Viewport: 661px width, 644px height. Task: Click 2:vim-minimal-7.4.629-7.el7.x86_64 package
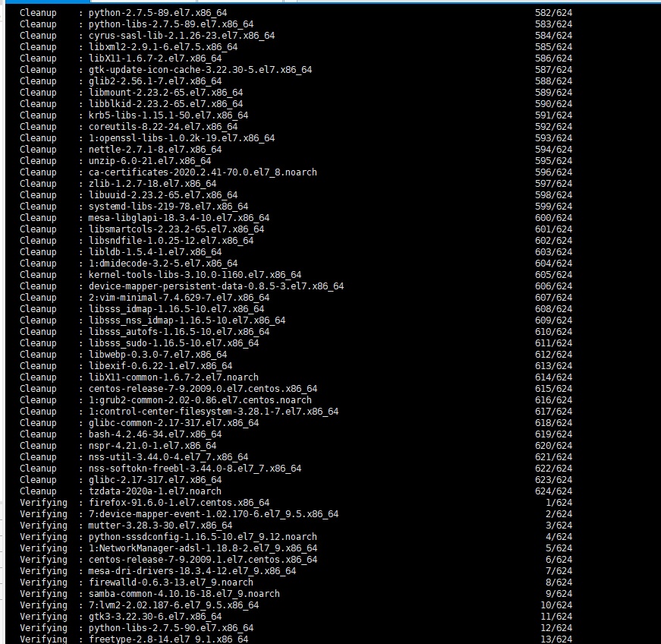[179, 298]
